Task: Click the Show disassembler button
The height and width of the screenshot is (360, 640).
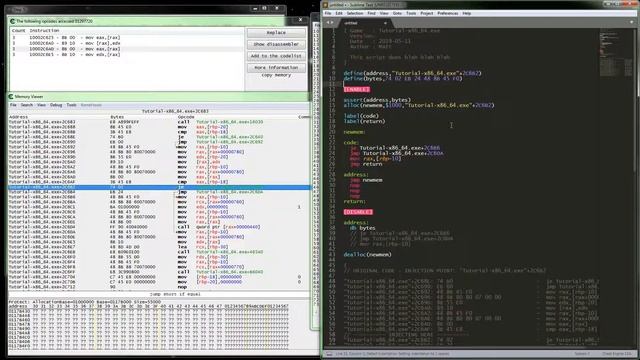Action: 276,44
